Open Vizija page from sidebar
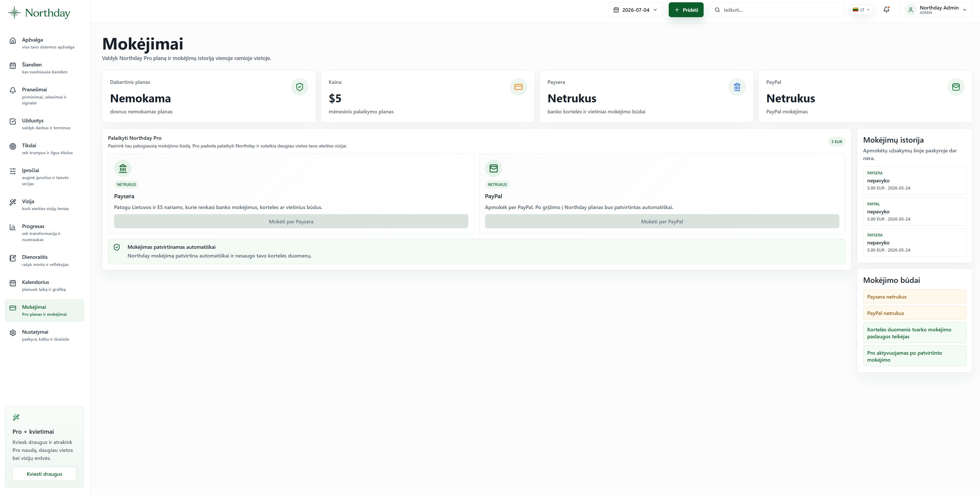 click(x=44, y=205)
